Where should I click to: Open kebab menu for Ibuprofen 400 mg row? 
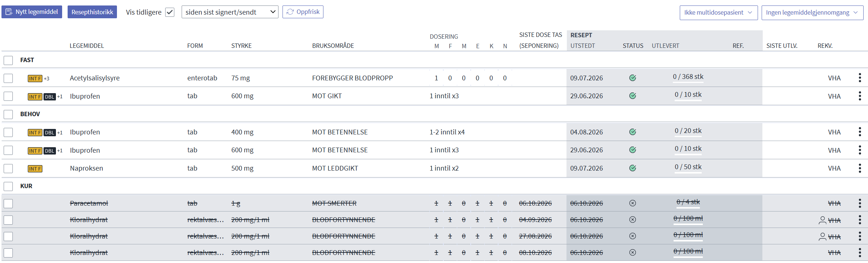coord(860,132)
